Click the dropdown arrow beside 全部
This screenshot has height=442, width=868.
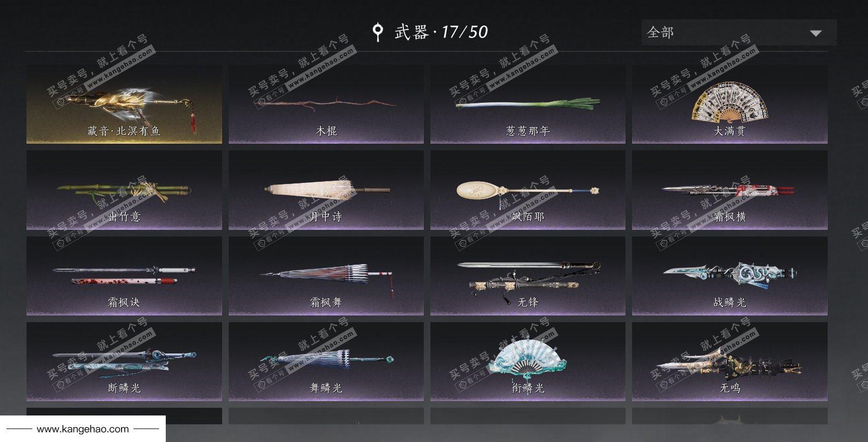tap(816, 33)
